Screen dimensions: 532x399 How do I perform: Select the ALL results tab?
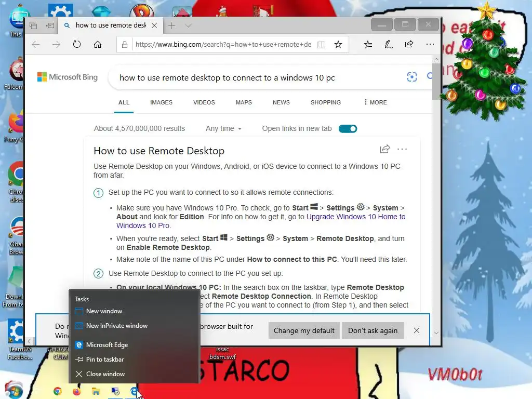click(124, 102)
